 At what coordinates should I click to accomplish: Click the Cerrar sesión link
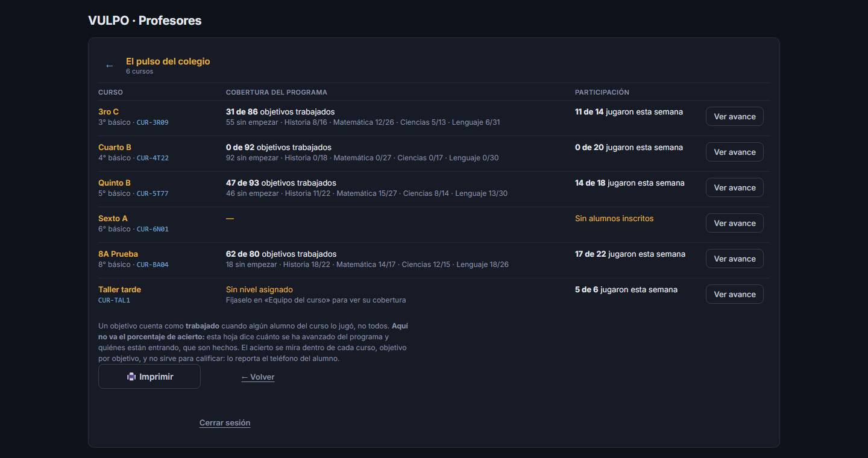pyautogui.click(x=225, y=423)
